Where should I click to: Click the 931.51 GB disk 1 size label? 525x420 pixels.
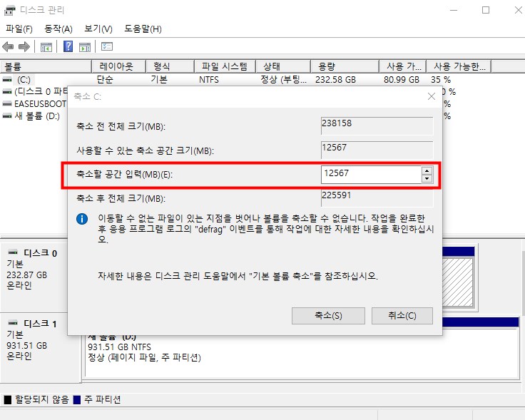pos(27,346)
